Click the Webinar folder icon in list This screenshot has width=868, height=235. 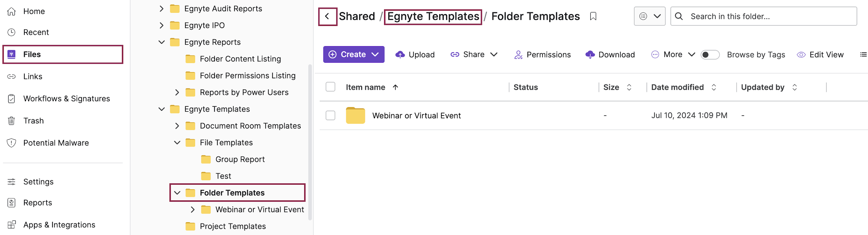click(355, 115)
